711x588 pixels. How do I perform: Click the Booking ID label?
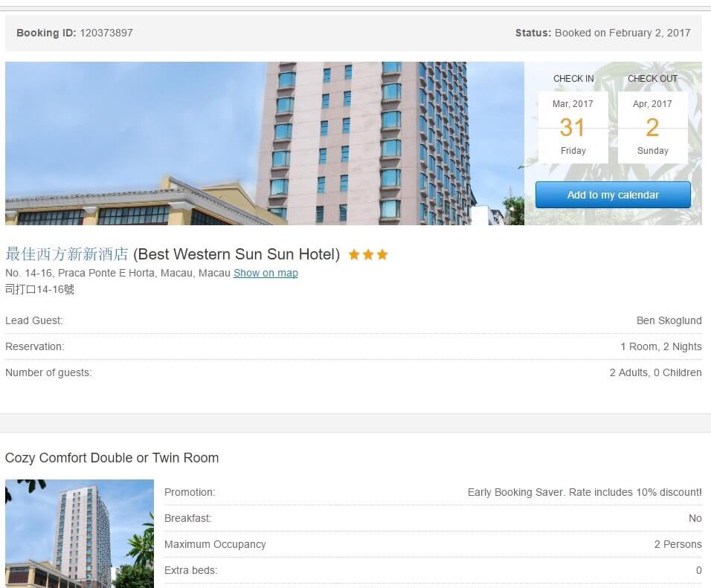point(46,33)
